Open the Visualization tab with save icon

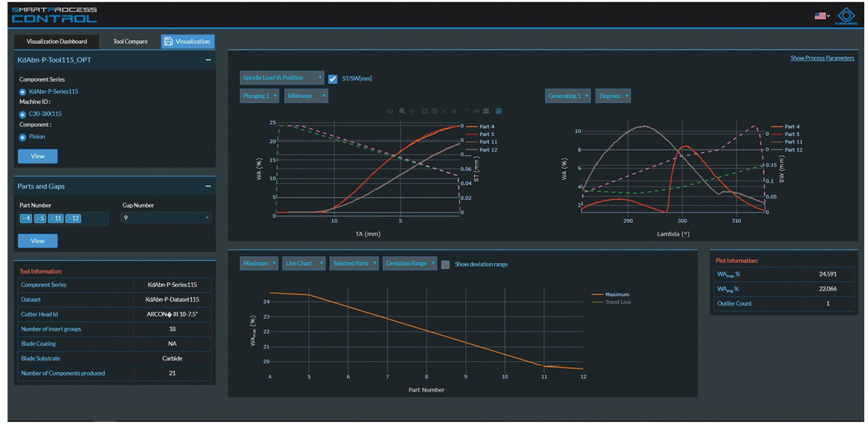[x=188, y=42]
